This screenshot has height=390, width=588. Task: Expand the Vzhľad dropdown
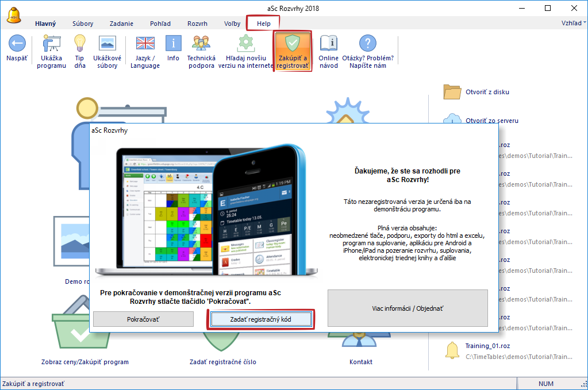tap(573, 23)
